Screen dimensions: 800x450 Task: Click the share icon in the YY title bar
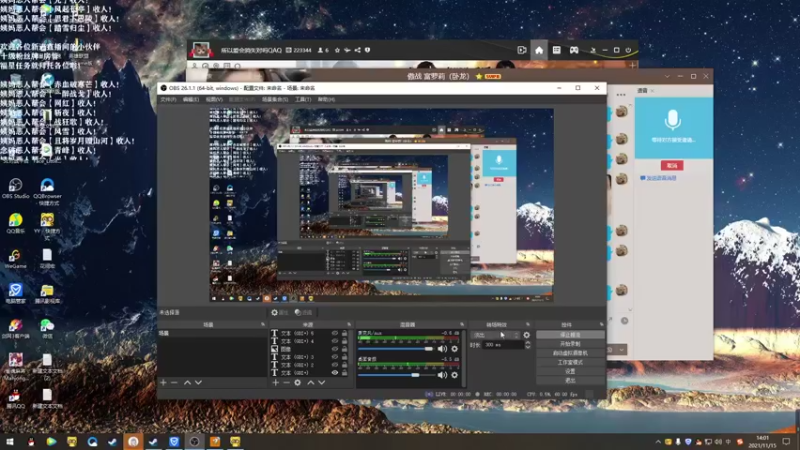[357, 50]
